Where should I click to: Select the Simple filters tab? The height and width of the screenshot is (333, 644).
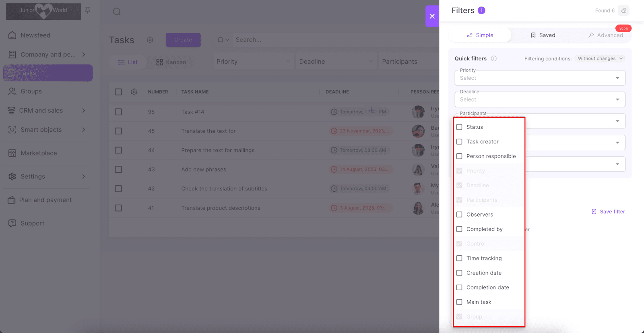(x=480, y=35)
